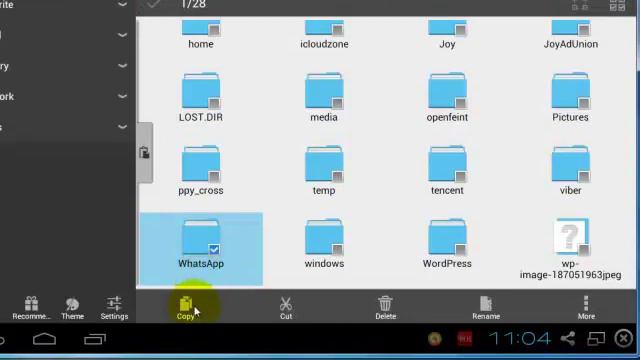Open the ppy_cross folder
Screen dimensions: 640x360
point(201,171)
